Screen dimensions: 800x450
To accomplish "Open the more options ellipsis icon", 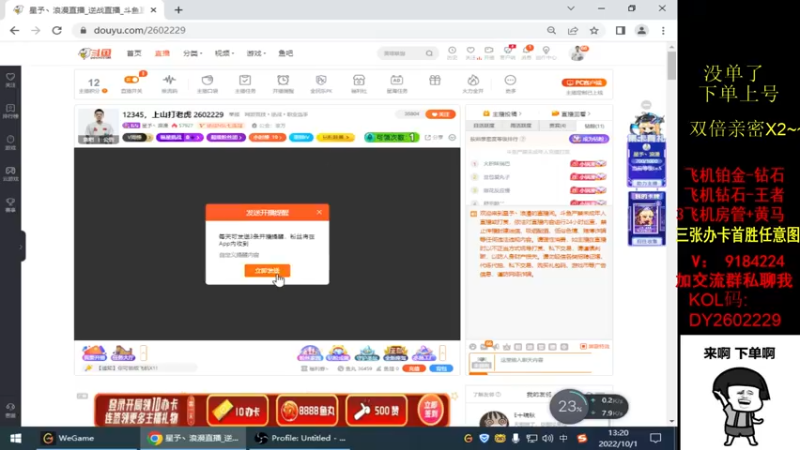I will tap(510, 80).
